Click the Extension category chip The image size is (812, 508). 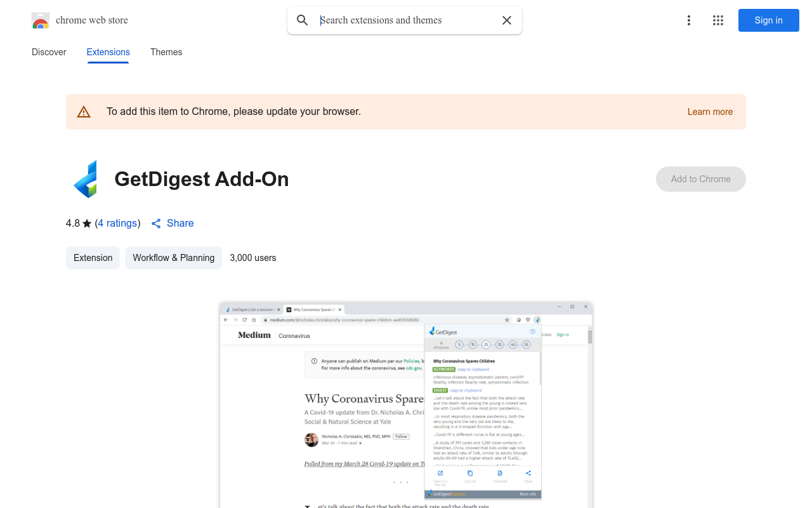coord(93,258)
